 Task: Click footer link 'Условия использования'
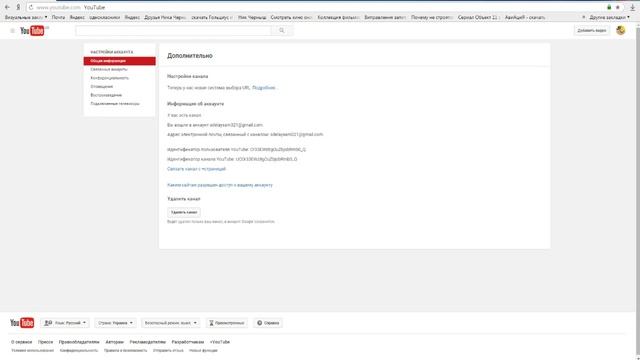point(32,351)
